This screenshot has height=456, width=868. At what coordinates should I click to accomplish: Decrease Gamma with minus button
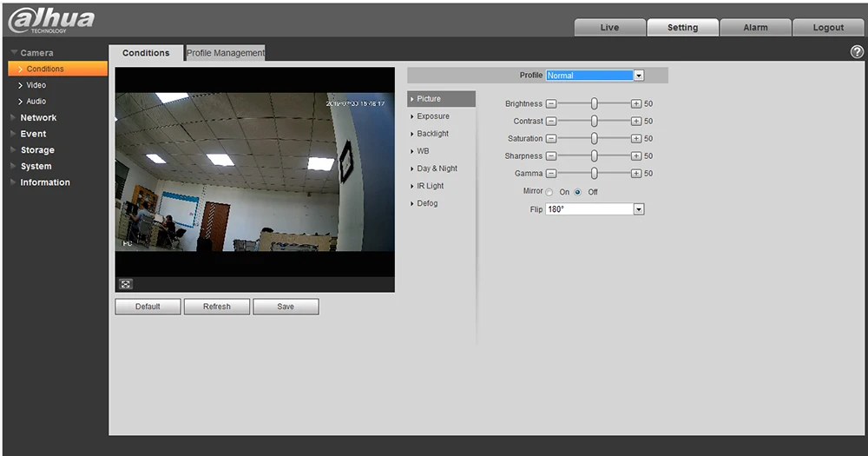point(551,174)
